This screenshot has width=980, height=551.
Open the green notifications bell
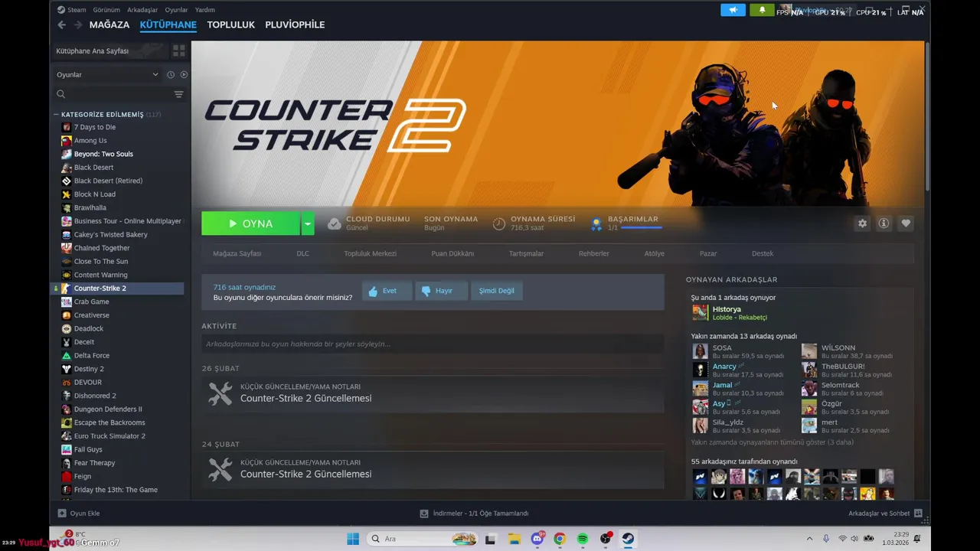click(x=762, y=10)
